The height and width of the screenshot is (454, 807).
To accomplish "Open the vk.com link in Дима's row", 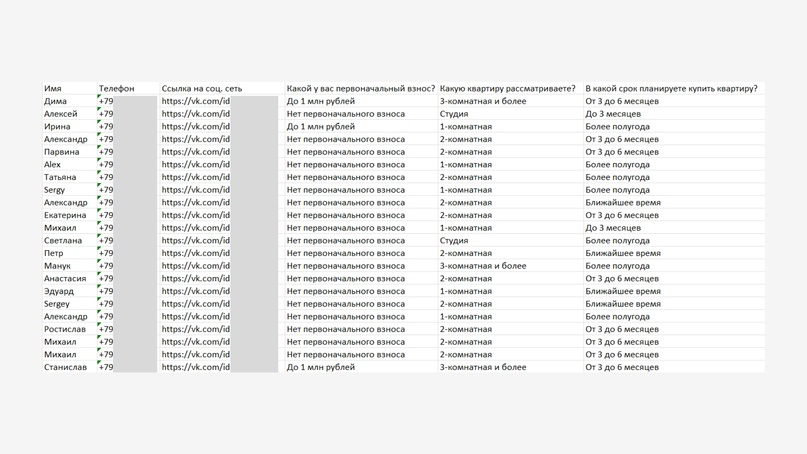I will [196, 101].
